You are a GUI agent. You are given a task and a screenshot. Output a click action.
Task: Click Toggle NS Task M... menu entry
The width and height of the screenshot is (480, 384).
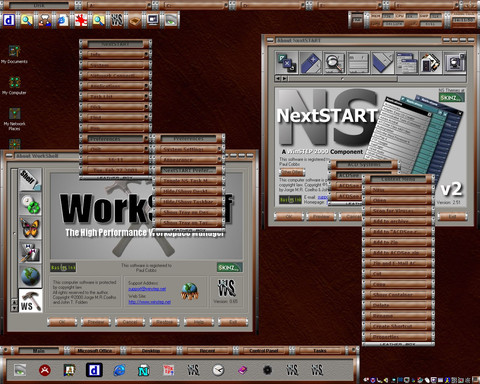[x=189, y=181]
